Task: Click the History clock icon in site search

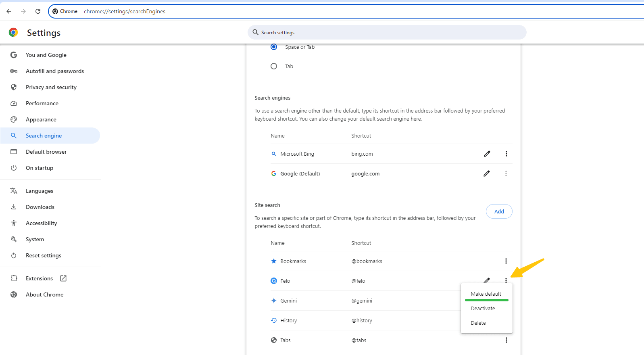Action: click(x=274, y=320)
